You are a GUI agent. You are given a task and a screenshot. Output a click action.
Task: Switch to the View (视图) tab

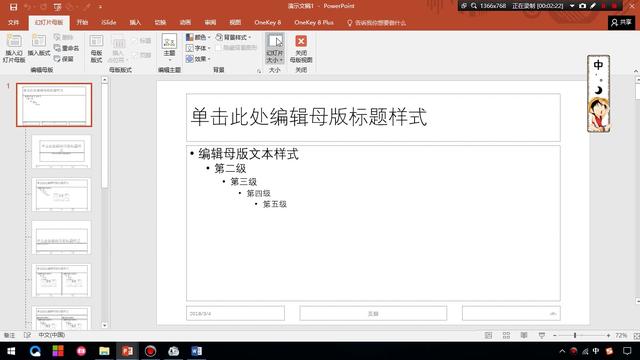coord(235,22)
